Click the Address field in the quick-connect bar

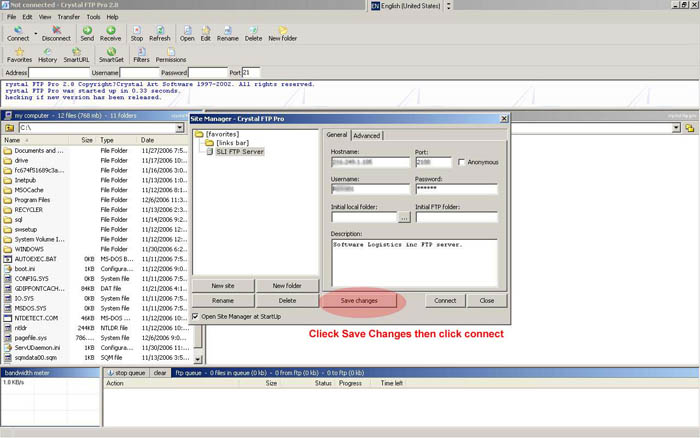pyautogui.click(x=59, y=72)
